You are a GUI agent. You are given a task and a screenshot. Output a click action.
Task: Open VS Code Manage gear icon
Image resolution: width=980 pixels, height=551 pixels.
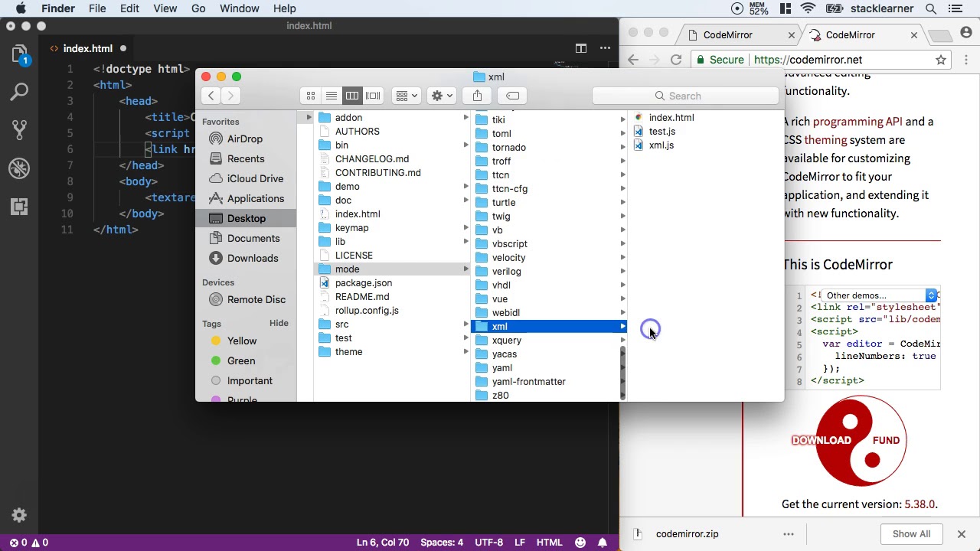click(x=20, y=515)
